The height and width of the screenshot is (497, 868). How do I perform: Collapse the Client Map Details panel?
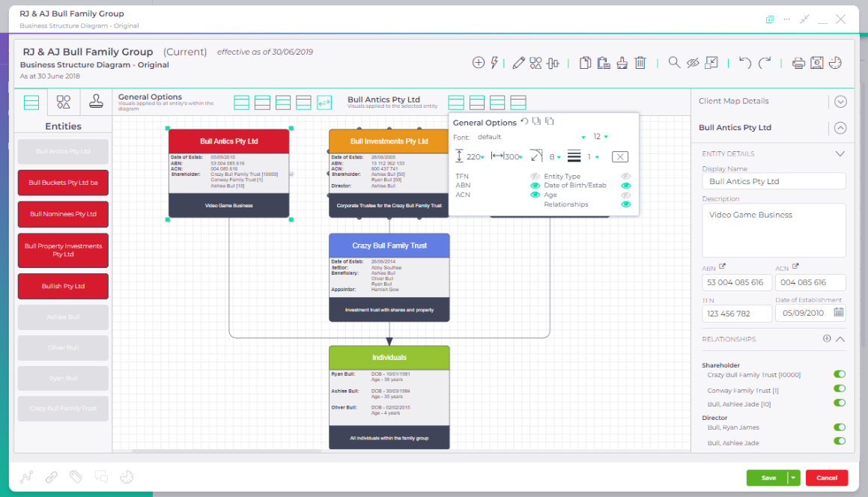pos(840,101)
